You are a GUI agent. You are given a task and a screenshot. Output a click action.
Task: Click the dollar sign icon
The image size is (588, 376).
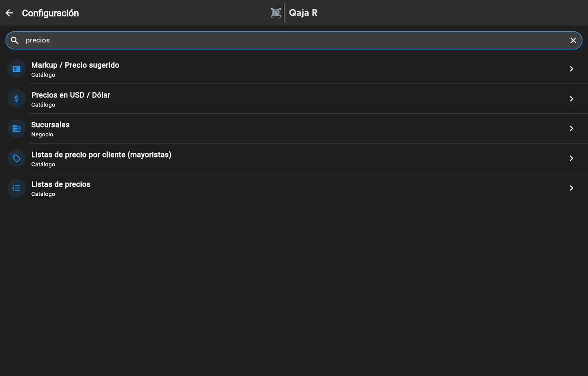tap(16, 99)
